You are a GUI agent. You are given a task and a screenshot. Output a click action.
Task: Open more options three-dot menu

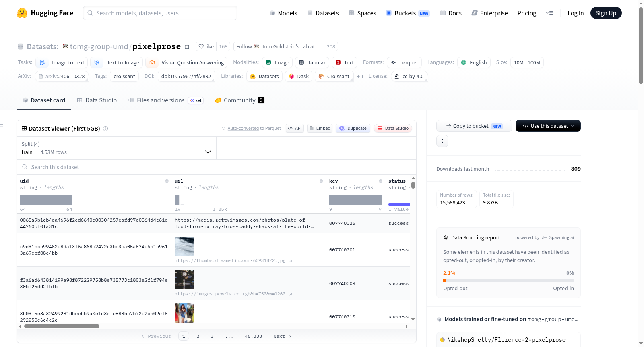pyautogui.click(x=442, y=141)
